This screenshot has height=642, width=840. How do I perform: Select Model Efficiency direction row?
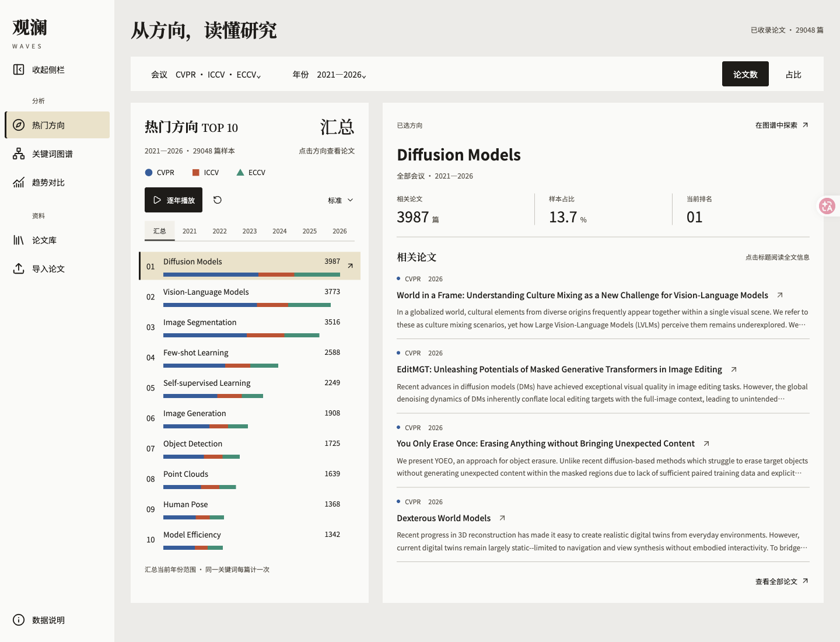250,539
